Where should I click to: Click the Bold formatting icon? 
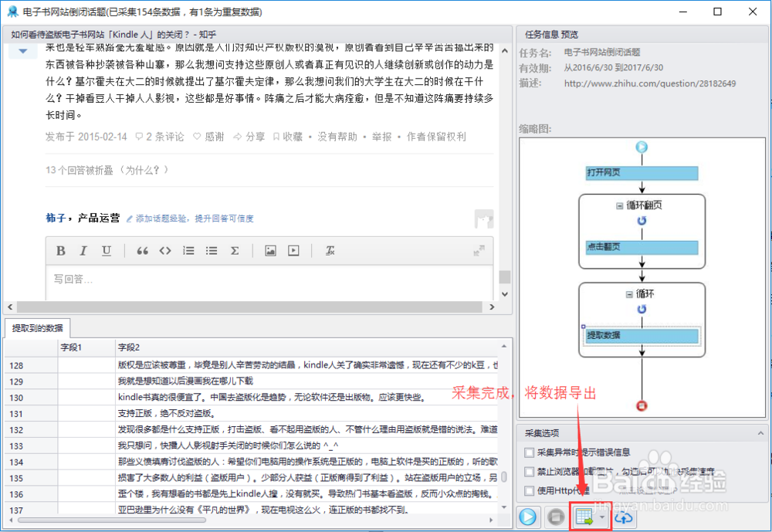tap(60, 251)
